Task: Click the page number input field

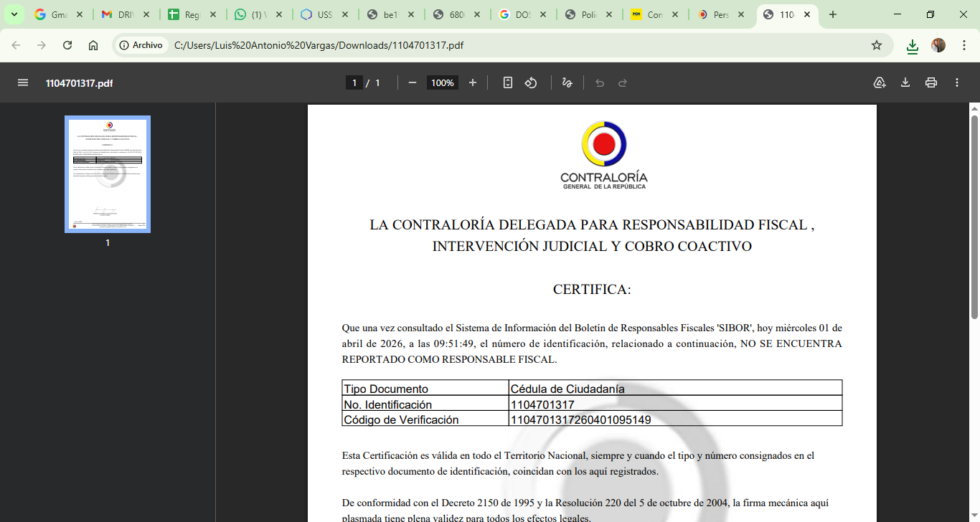Action: [x=354, y=82]
